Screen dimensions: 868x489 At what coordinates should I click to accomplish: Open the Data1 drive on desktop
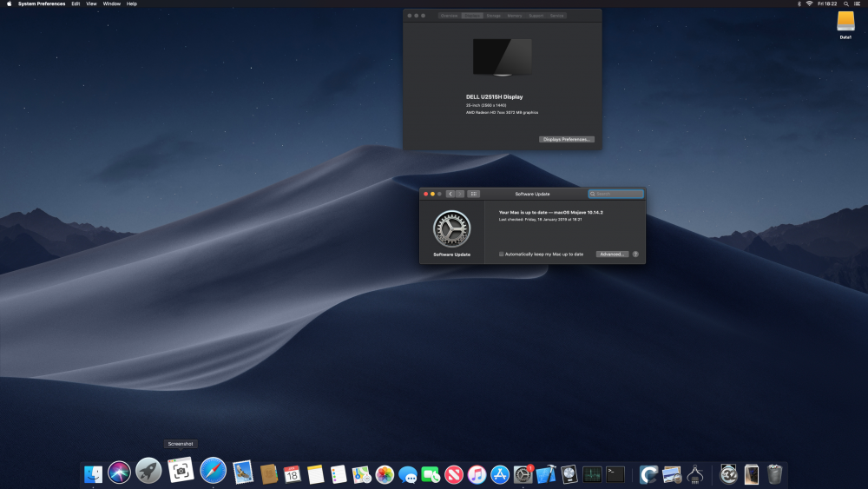(x=845, y=23)
